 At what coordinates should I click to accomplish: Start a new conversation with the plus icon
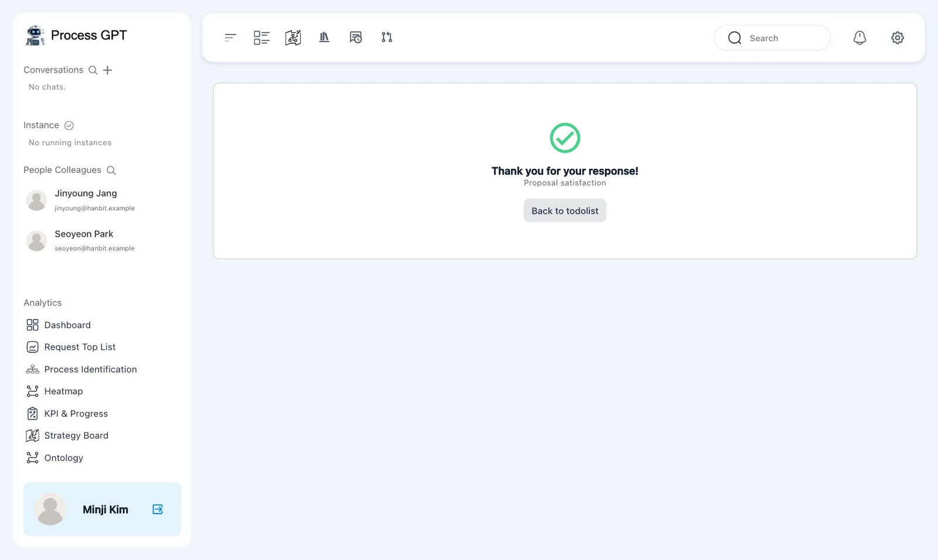point(107,70)
